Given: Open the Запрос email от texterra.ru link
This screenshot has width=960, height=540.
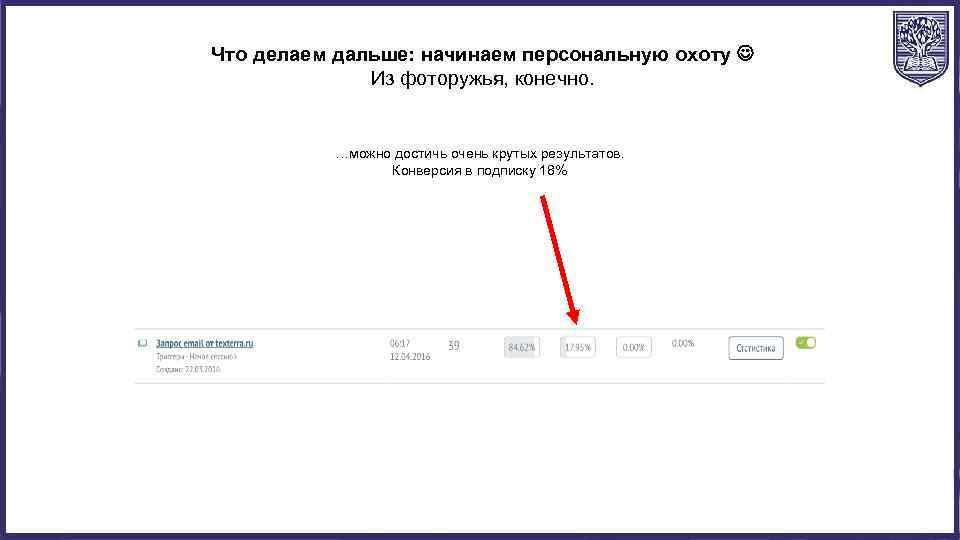Looking at the screenshot, I should (x=204, y=343).
